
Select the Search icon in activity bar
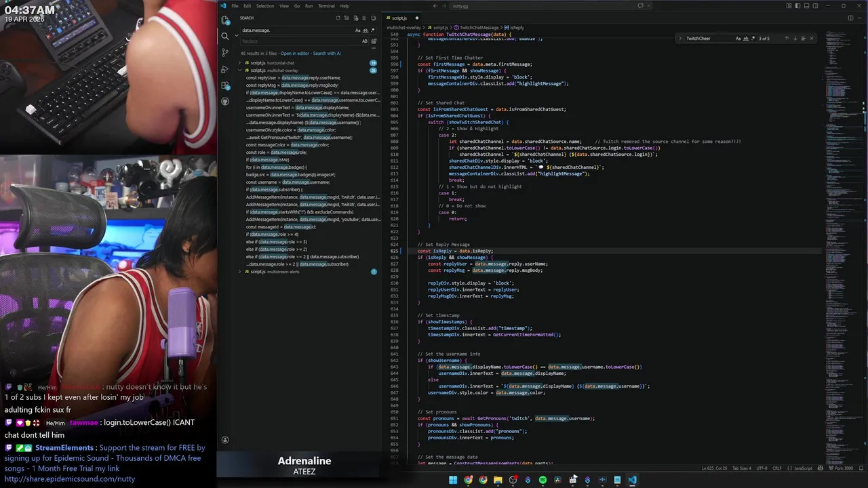[225, 37]
